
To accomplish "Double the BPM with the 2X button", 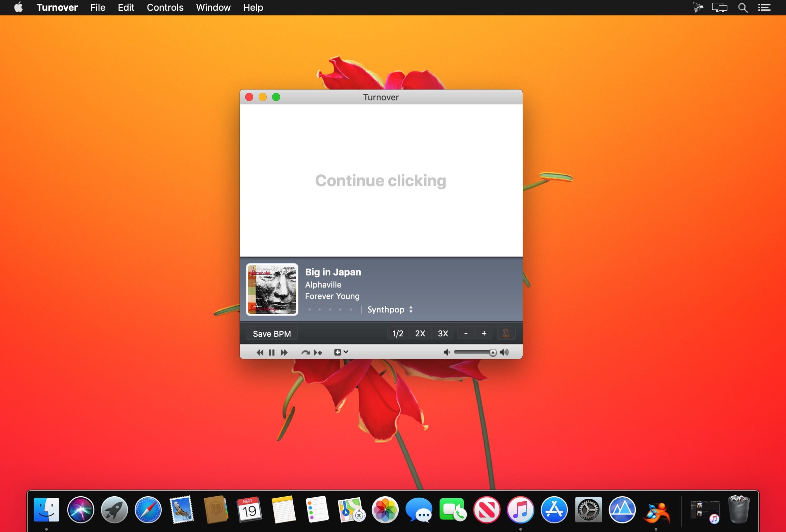I will (420, 333).
